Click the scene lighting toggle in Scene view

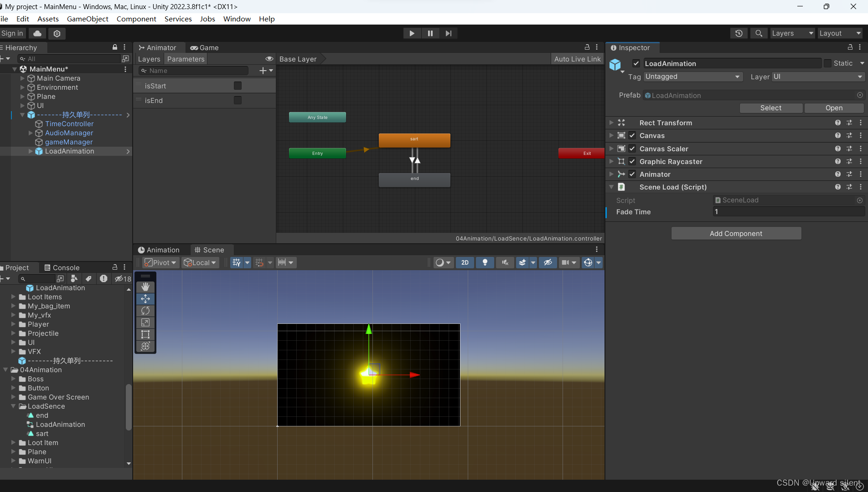485,262
